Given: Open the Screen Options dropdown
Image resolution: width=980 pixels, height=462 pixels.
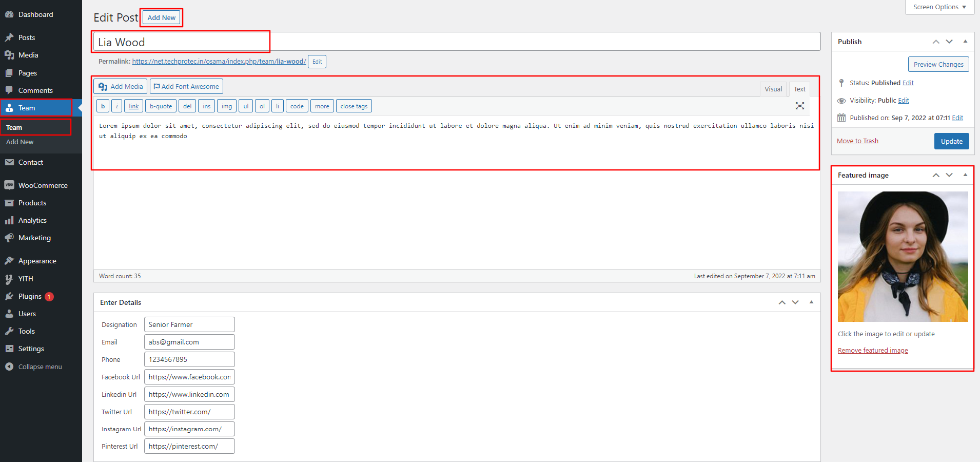Looking at the screenshot, I should point(939,7).
